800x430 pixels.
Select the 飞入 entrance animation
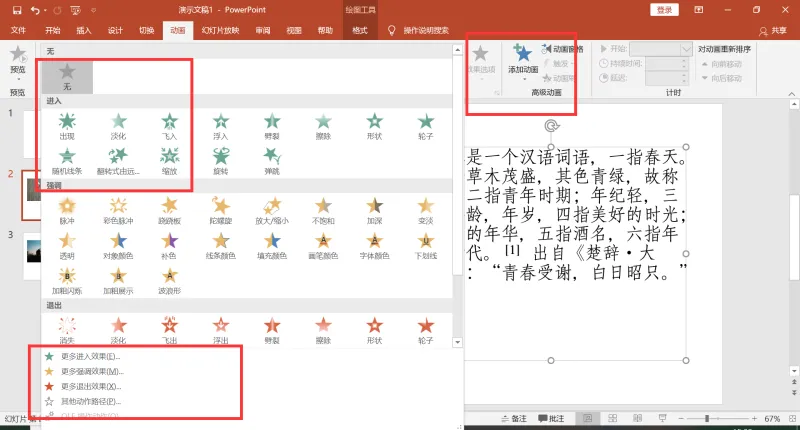click(x=169, y=127)
